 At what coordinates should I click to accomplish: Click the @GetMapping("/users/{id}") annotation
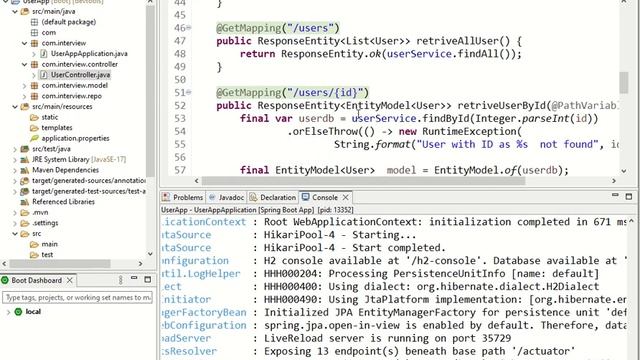293,93
